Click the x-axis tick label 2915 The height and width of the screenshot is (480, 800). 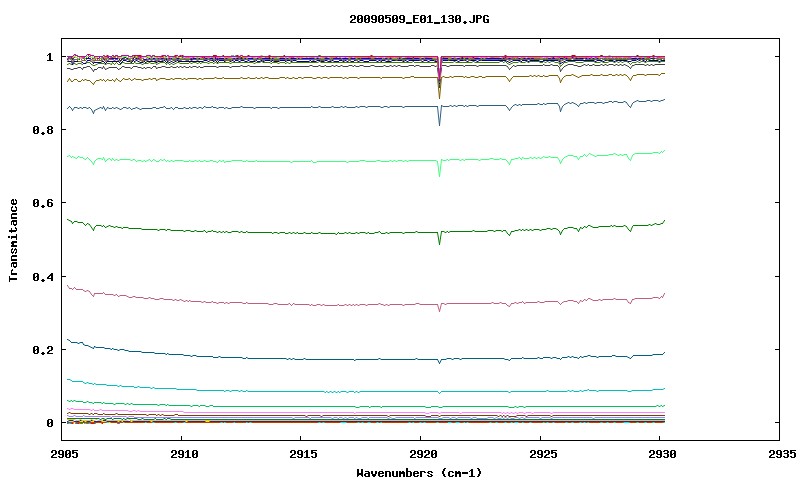click(304, 454)
